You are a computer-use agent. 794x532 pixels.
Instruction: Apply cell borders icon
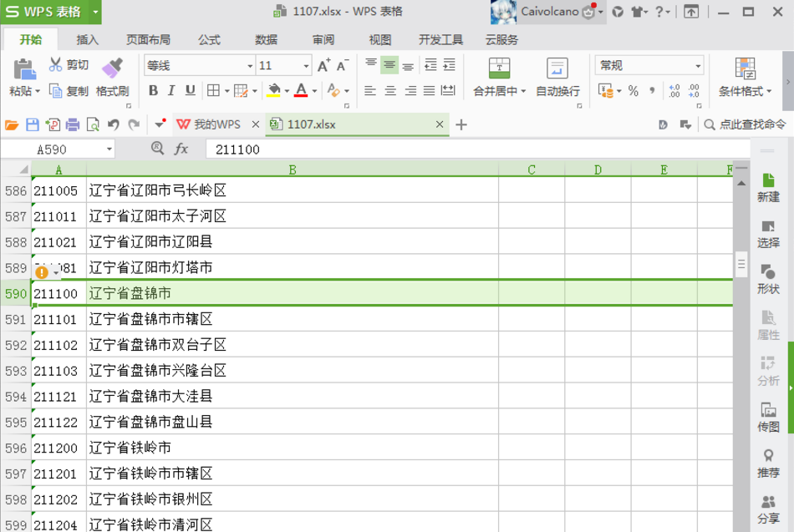click(x=214, y=90)
